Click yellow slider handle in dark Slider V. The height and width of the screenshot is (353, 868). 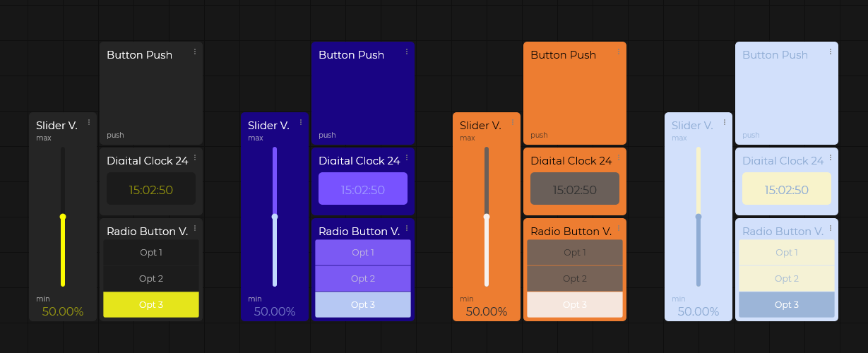click(63, 217)
